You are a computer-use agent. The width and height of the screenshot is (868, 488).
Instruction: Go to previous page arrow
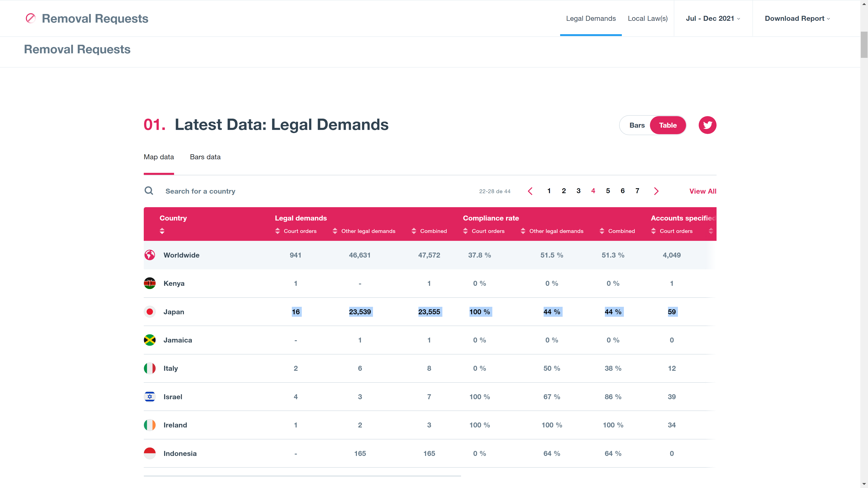click(530, 191)
